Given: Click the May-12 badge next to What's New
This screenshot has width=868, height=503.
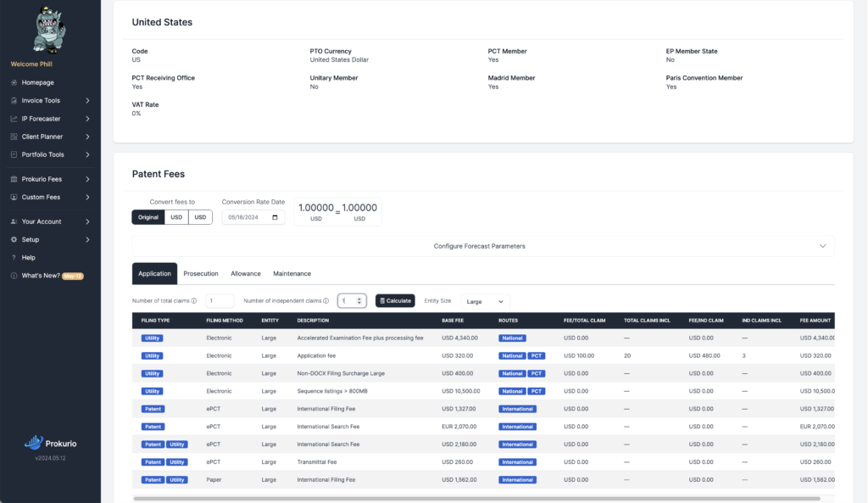Looking at the screenshot, I should (73, 276).
